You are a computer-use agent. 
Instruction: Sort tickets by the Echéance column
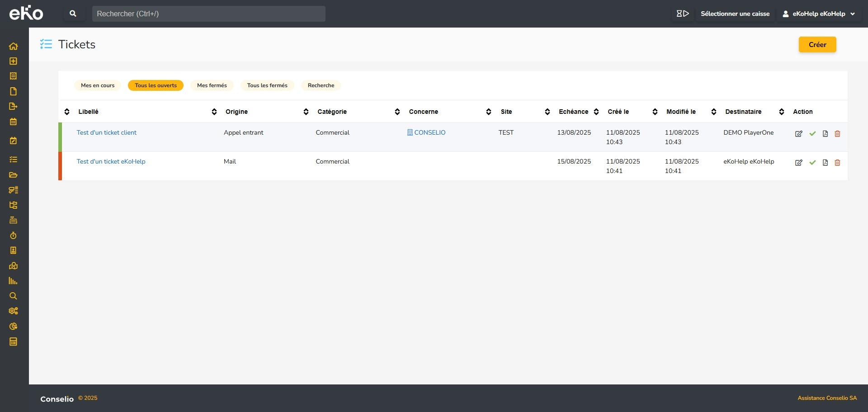click(573, 112)
